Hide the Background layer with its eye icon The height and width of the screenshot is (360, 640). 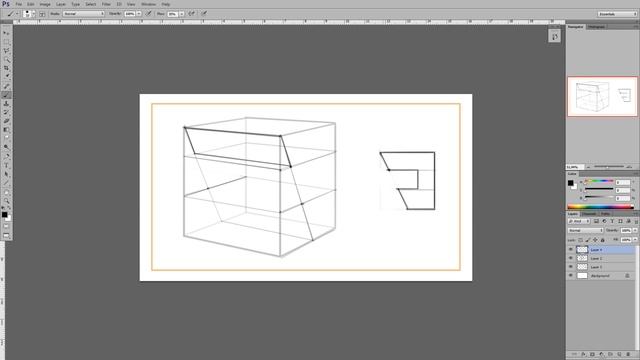[x=571, y=276]
